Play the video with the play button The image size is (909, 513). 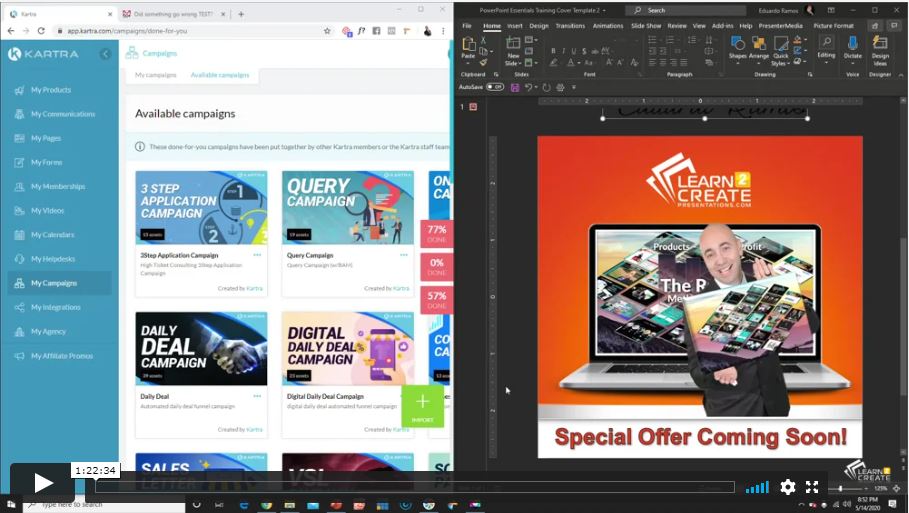tap(43, 483)
